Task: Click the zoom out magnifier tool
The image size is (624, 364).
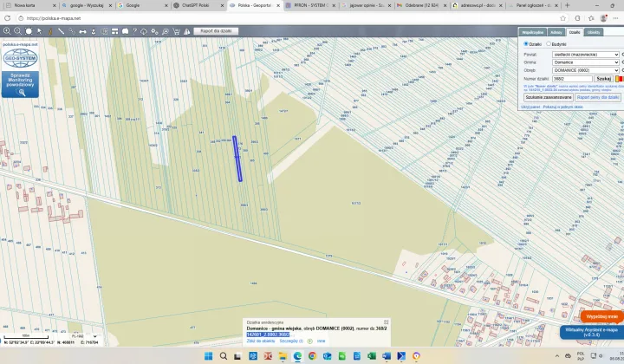Action: 17,31
